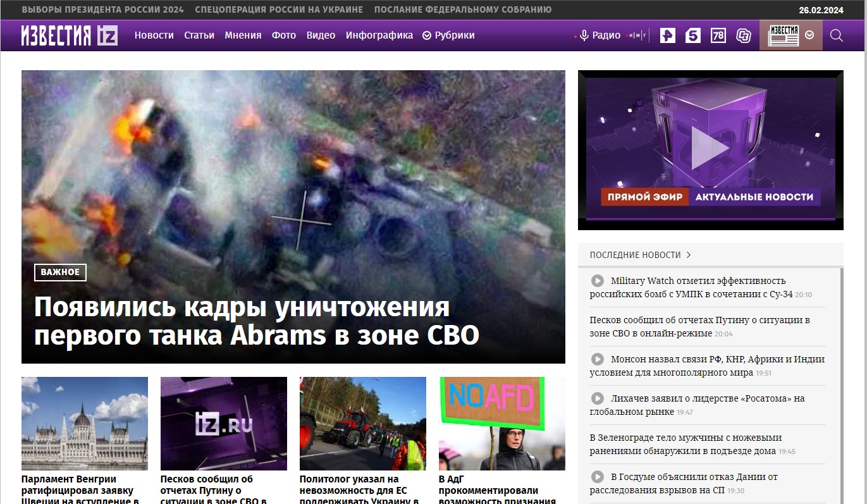Open the REN TV channel icon
This screenshot has height=504, width=867.
667,35
